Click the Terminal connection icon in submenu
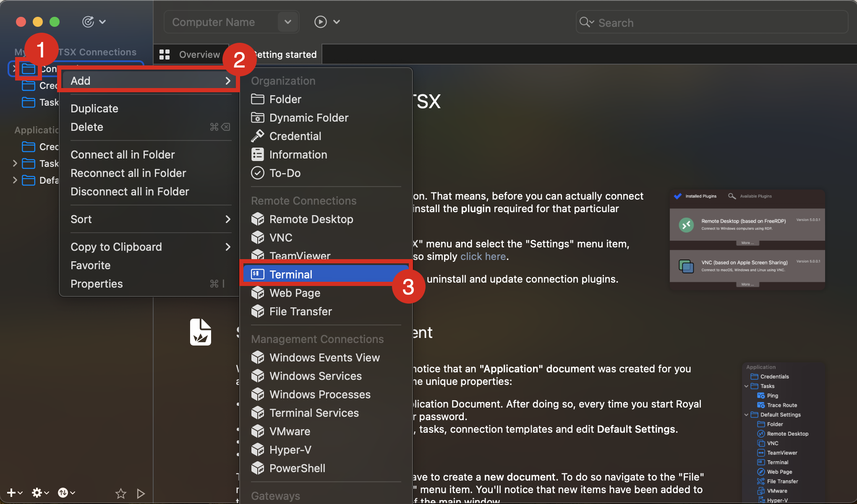The height and width of the screenshot is (504, 857). [257, 274]
